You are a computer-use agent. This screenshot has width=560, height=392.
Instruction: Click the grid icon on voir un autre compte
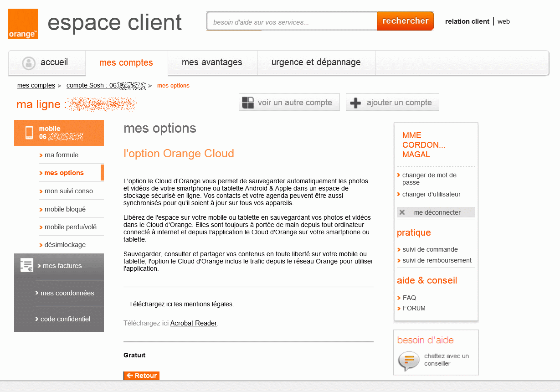tap(247, 103)
